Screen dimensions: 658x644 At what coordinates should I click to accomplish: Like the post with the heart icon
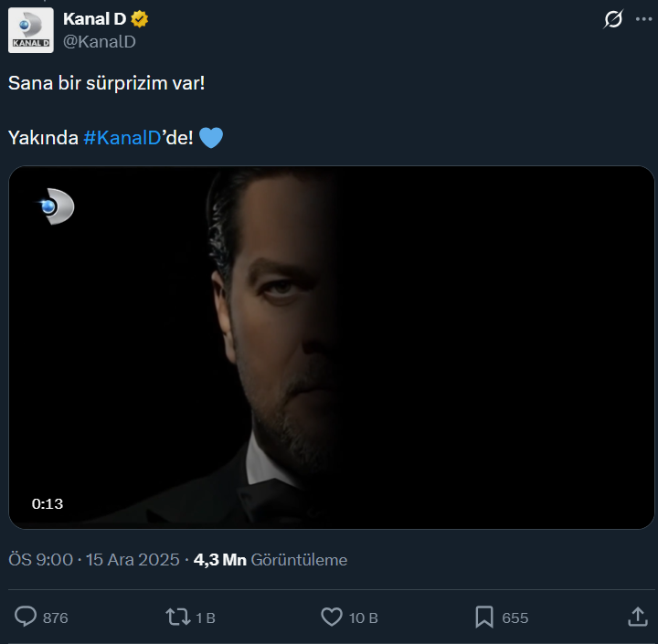[x=332, y=618]
